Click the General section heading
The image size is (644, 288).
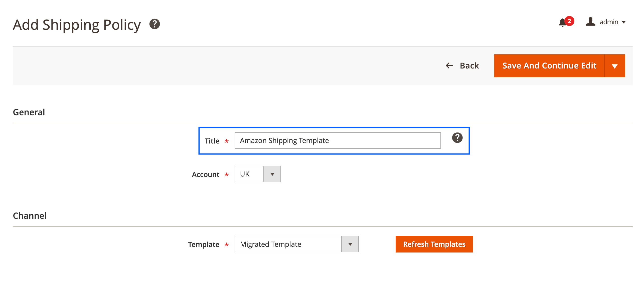coord(29,112)
